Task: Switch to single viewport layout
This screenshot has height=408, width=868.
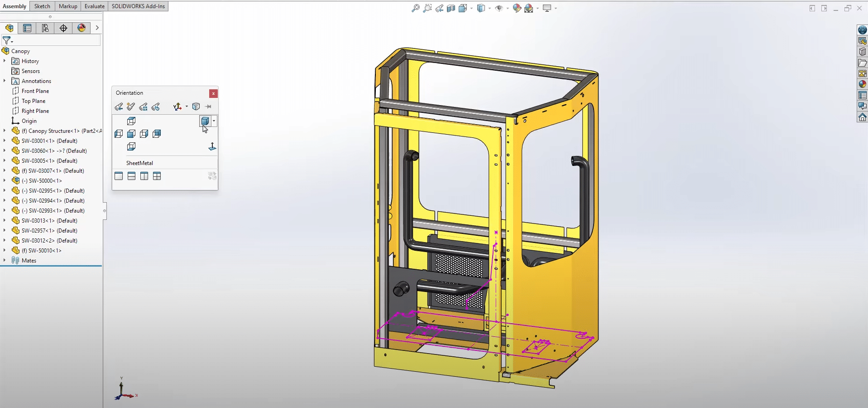Action: (119, 176)
